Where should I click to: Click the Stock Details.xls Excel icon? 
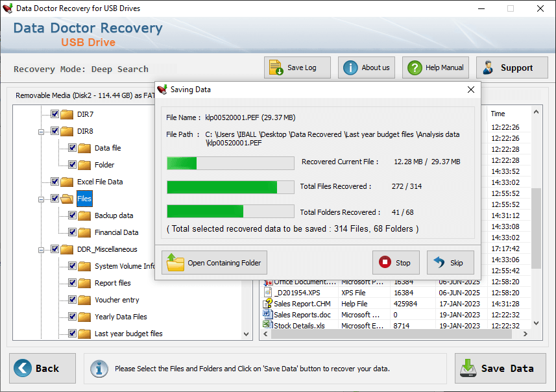click(267, 325)
